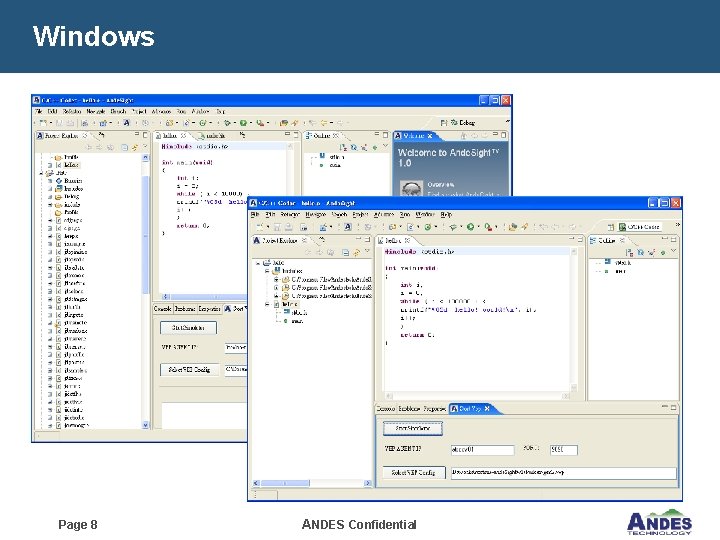Open the Navigate menu in front window
This screenshot has width=720, height=540.
(x=315, y=214)
